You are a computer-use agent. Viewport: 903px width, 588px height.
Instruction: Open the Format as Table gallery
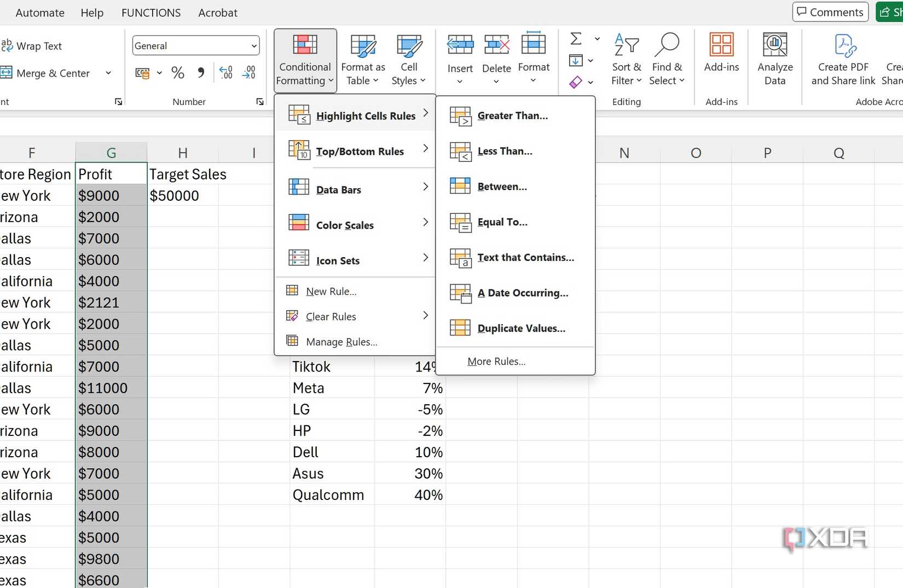pos(362,60)
